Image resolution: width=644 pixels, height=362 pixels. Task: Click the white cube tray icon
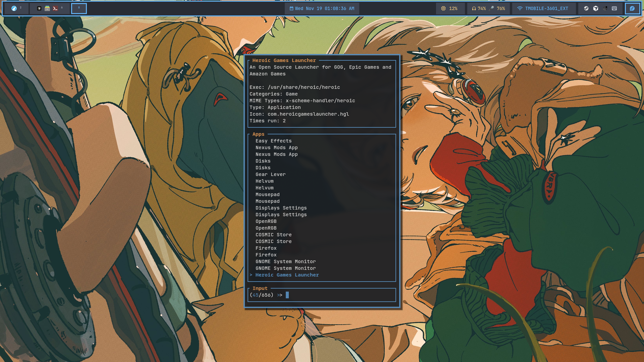(596, 8)
